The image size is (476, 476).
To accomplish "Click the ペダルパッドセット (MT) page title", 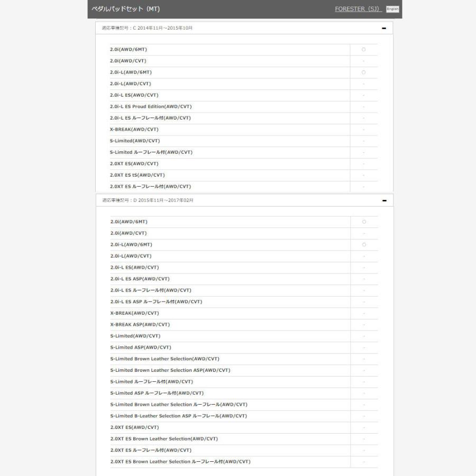I will tap(125, 9).
